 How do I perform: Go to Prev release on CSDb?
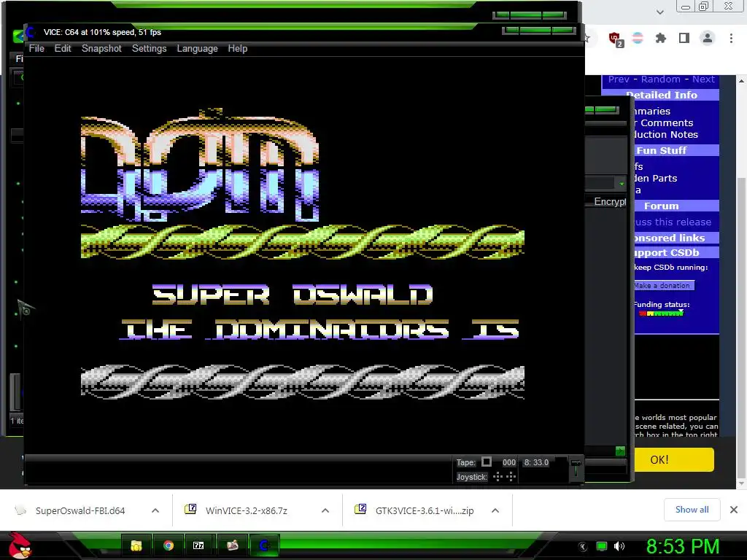619,79
